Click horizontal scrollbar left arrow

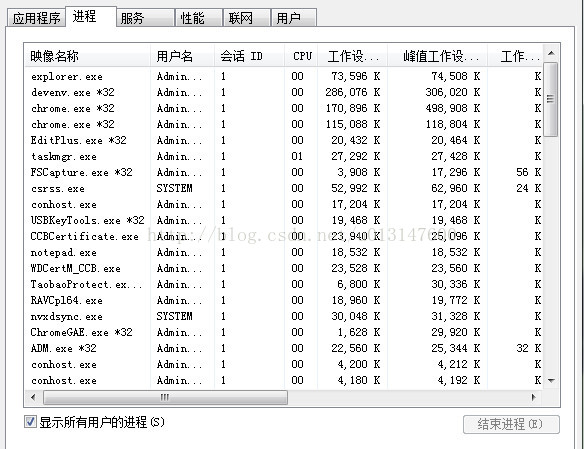click(33, 397)
